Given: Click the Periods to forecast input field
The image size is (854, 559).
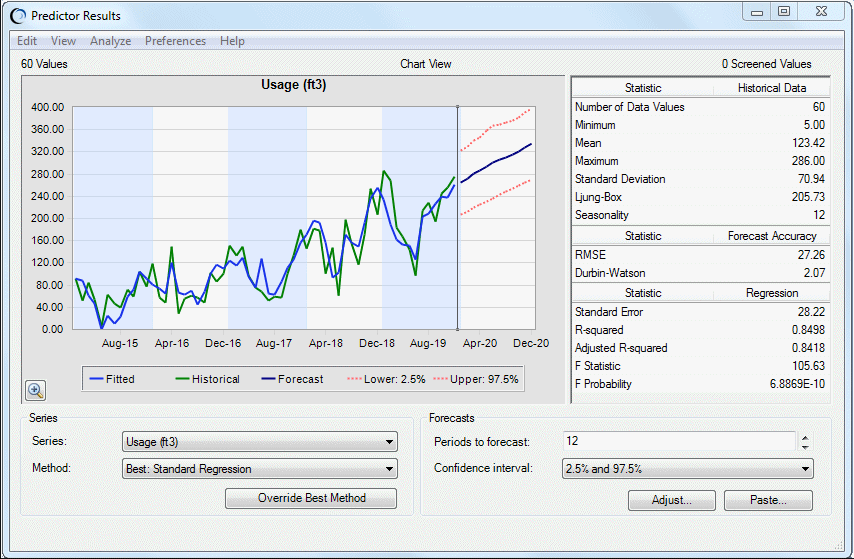Looking at the screenshot, I should pos(679,441).
